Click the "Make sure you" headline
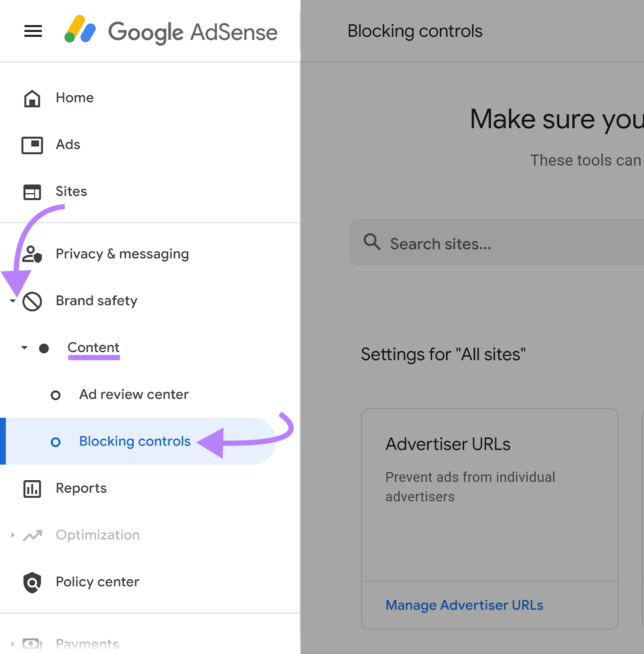This screenshot has width=644, height=654. pyautogui.click(x=557, y=120)
